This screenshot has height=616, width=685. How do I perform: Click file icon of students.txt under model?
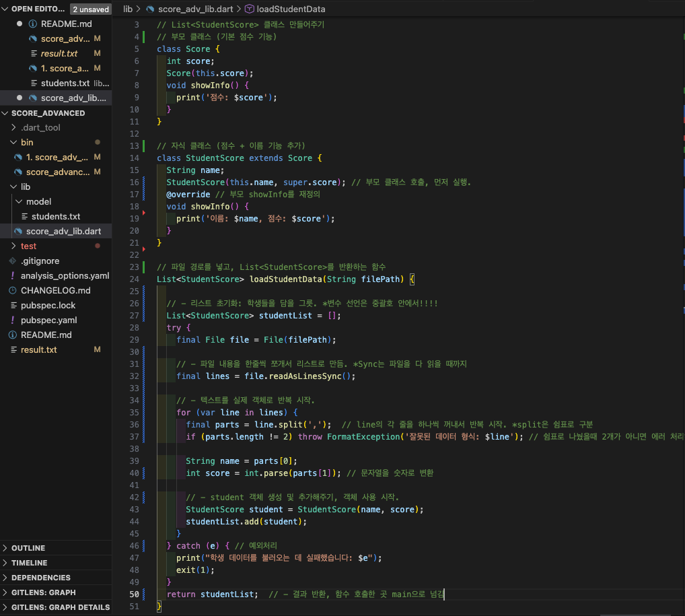(24, 216)
